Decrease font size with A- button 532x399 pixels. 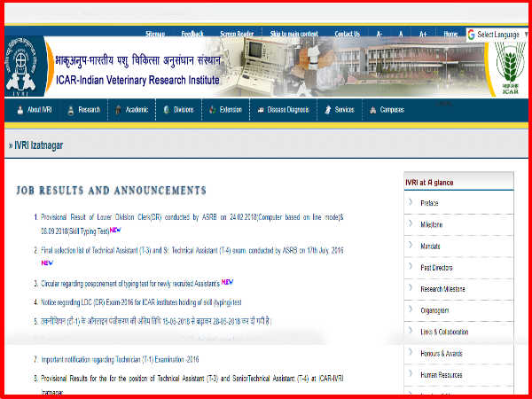pyautogui.click(x=379, y=34)
